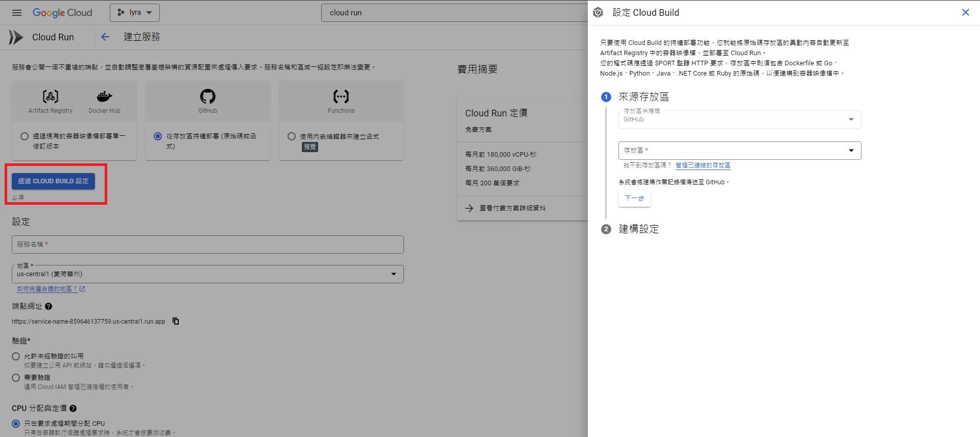Image resolution: width=980 pixels, height=437 pixels.
Task: Open the 地區 us-central1 dropdown
Action: click(208, 274)
